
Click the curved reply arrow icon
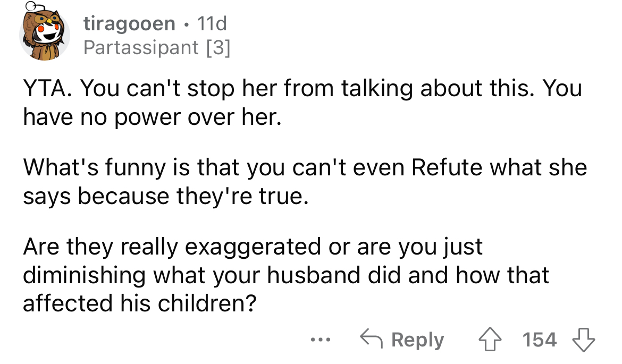pos(372,339)
